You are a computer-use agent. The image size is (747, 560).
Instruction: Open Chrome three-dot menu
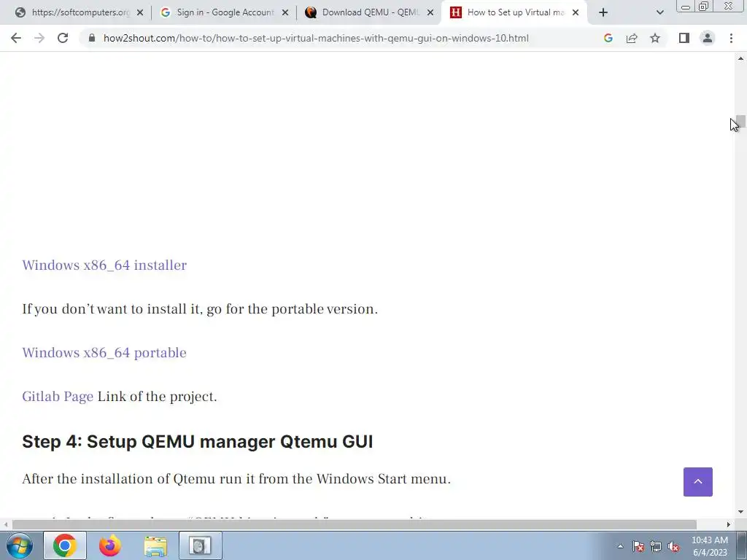tap(731, 38)
